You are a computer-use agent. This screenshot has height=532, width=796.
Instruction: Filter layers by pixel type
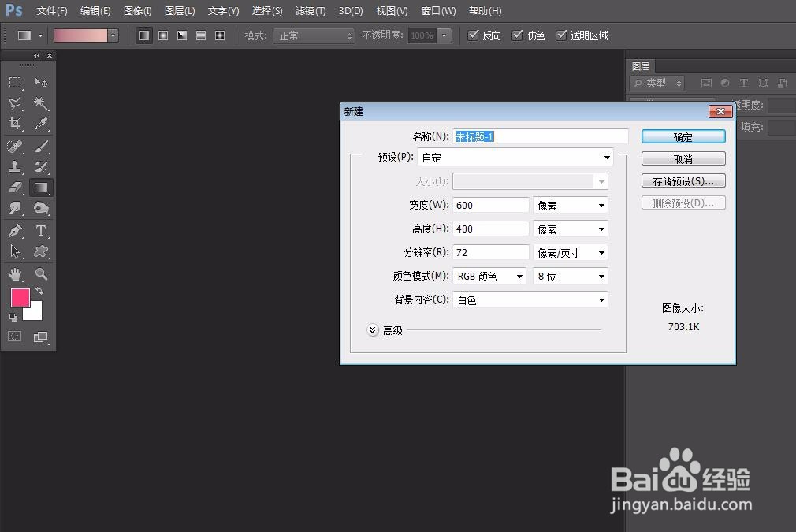point(706,83)
